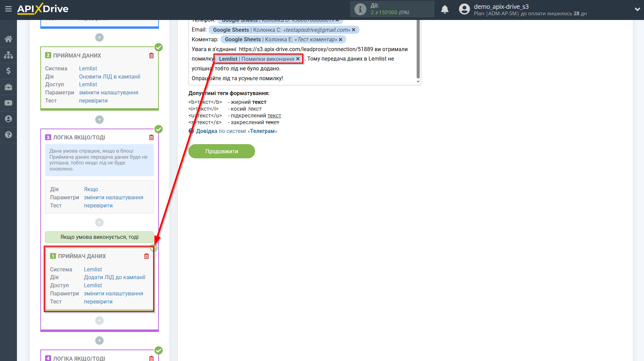Click Продовжити button
The image size is (644, 361).
point(222,151)
